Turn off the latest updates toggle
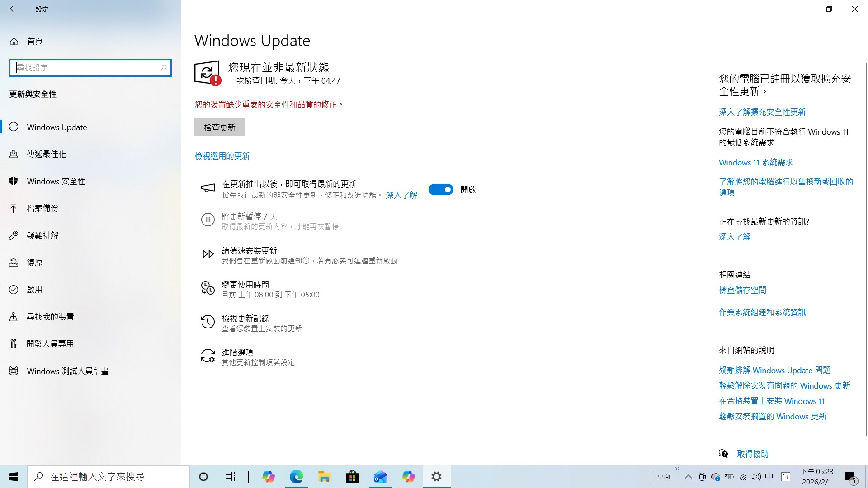Screen dimensions: 868x488 click(441, 190)
